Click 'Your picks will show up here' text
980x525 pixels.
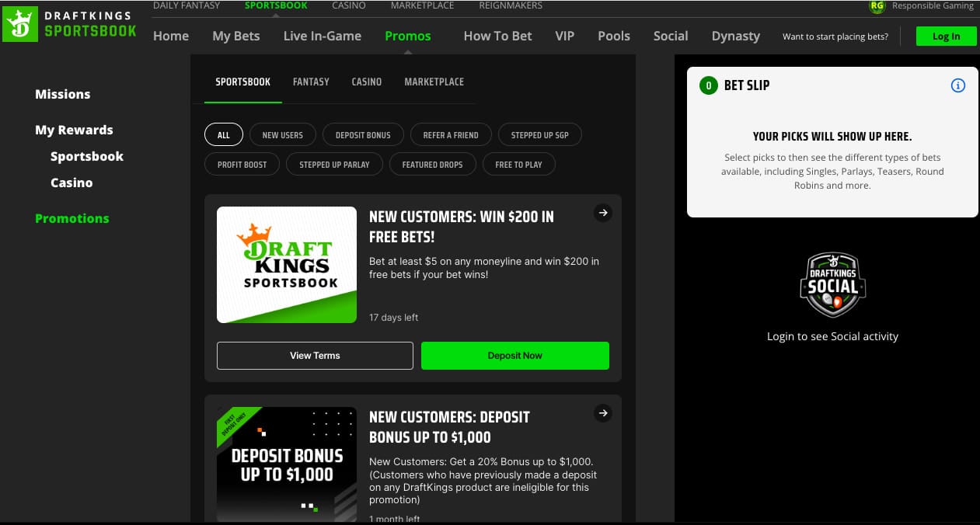832,137
